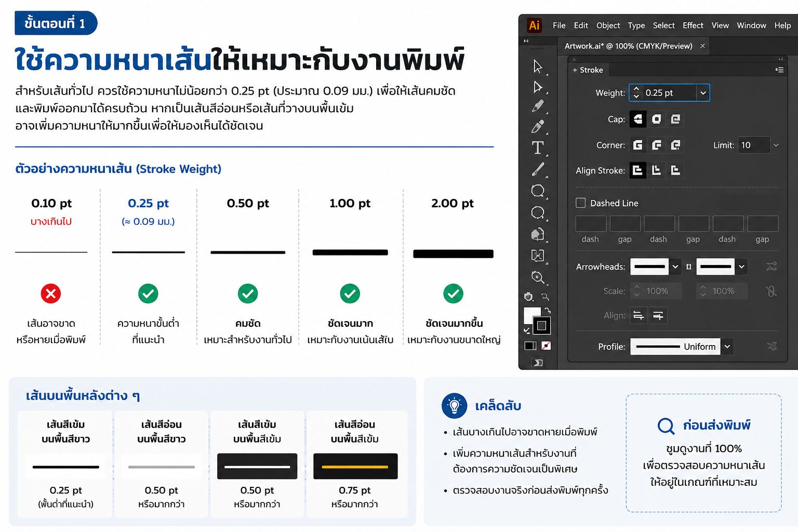
Task: Select the Hand tool
Action: pos(529,297)
